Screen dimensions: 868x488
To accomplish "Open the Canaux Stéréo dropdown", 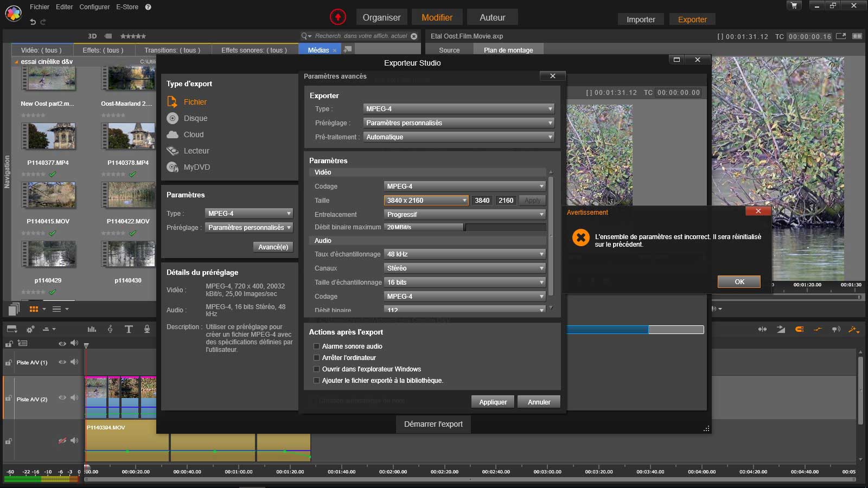I will click(464, 268).
